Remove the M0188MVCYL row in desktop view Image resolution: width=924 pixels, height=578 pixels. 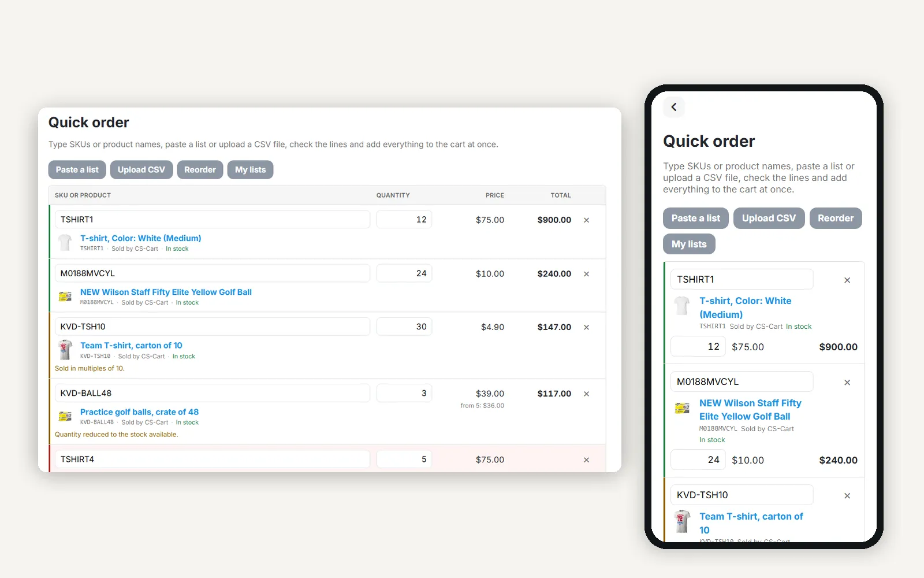click(586, 274)
